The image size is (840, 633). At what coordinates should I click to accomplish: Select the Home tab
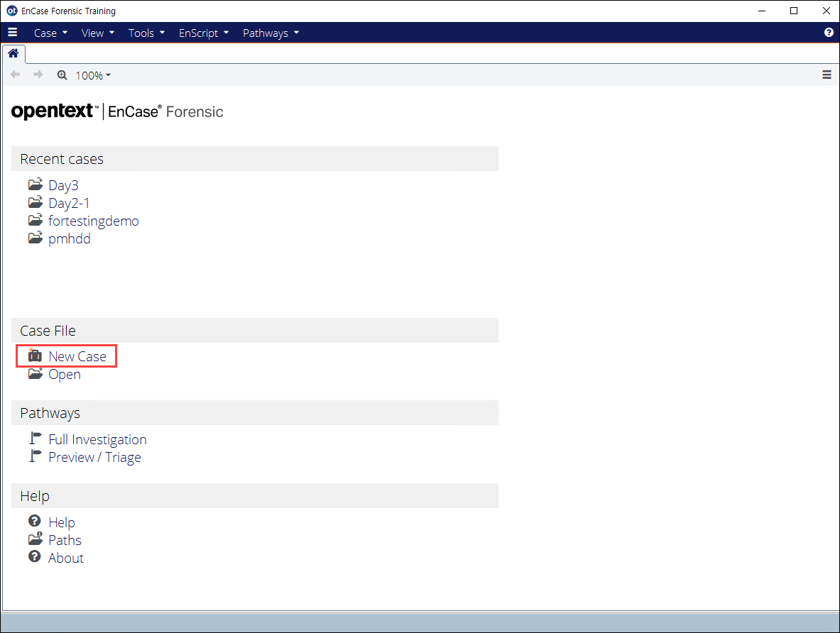tap(13, 53)
